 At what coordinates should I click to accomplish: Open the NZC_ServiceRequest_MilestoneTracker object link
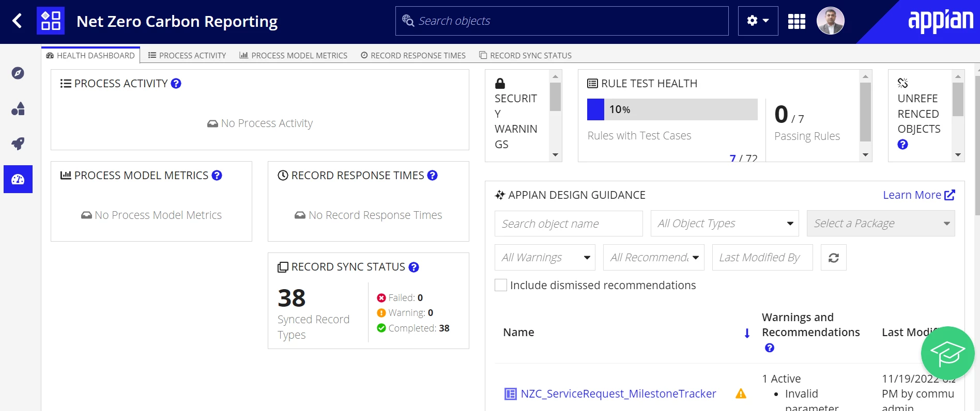click(618, 394)
